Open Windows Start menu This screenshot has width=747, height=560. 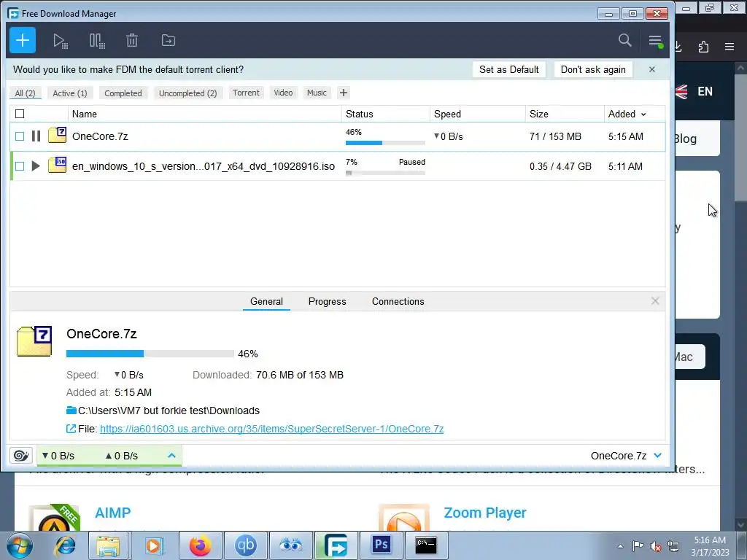coord(20,545)
